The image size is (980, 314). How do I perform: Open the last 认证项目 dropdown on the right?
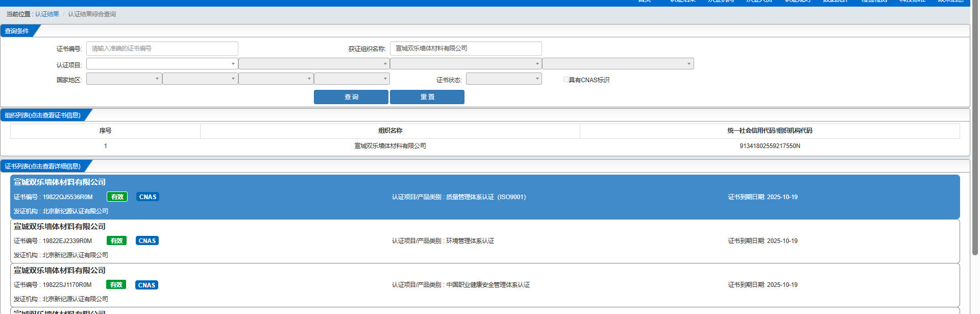click(x=618, y=64)
